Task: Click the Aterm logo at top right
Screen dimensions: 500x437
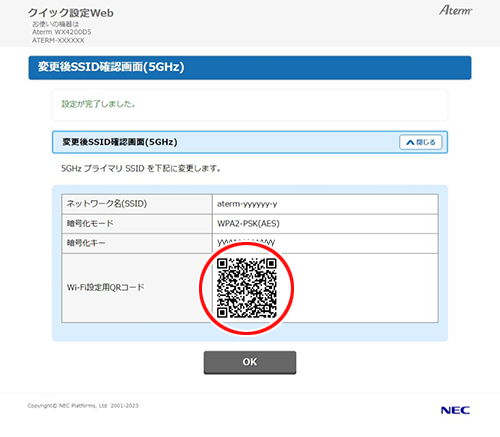Action: coord(455,10)
